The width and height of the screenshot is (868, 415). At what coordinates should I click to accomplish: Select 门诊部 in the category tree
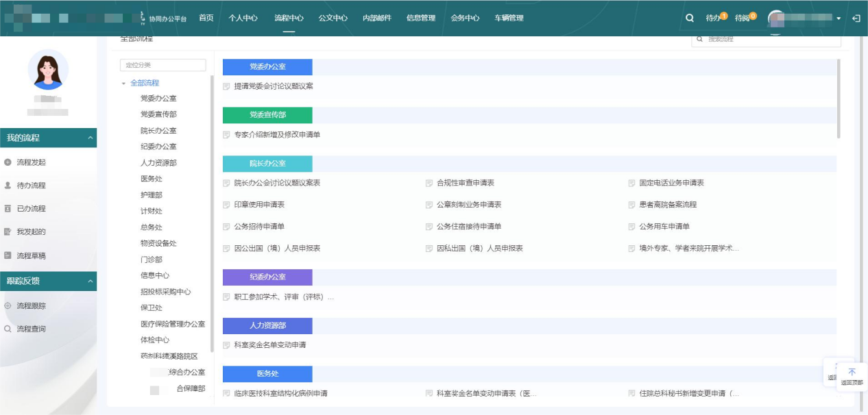point(152,260)
